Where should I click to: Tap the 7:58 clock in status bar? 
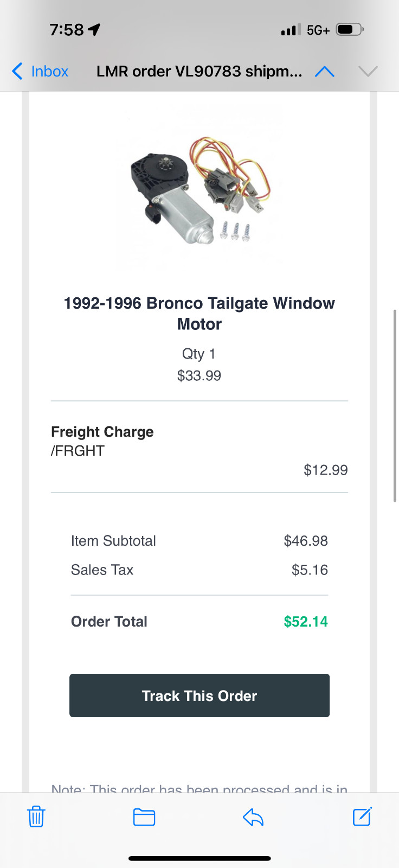coord(67,30)
